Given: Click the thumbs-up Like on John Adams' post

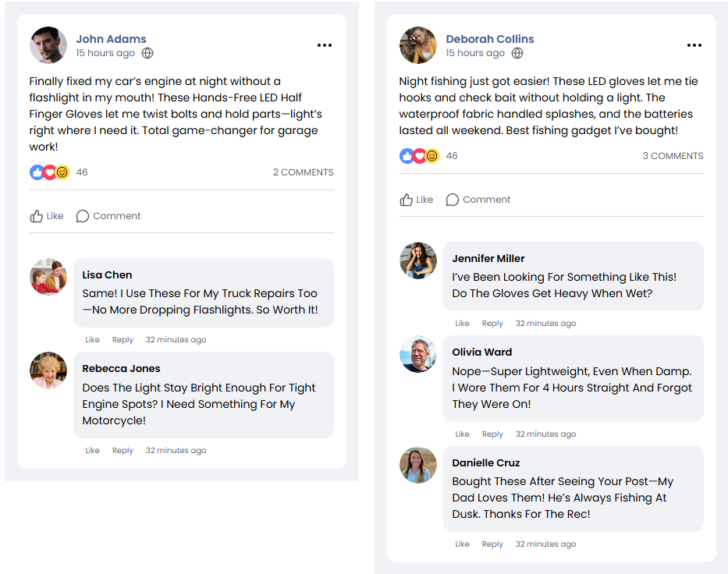Looking at the screenshot, I should (47, 216).
